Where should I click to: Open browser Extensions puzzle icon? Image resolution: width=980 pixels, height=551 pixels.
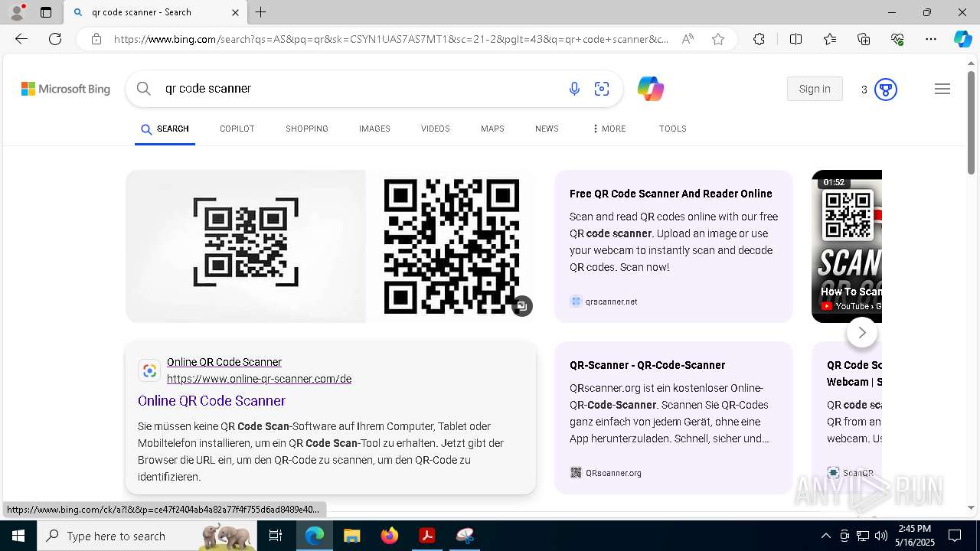(x=759, y=39)
